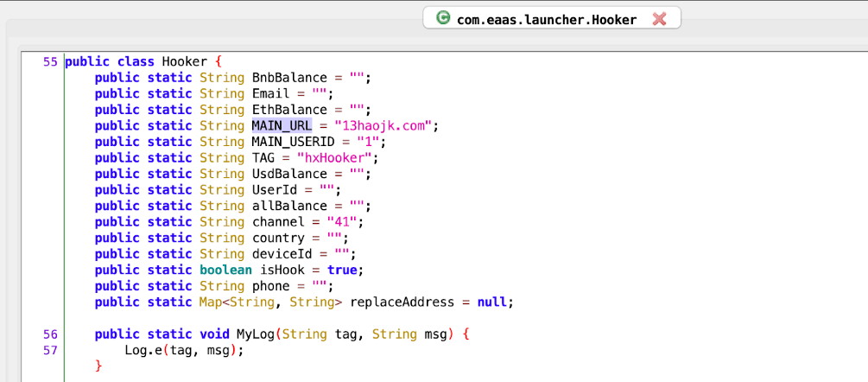Click the green class icon on Hooker tab

442,17
